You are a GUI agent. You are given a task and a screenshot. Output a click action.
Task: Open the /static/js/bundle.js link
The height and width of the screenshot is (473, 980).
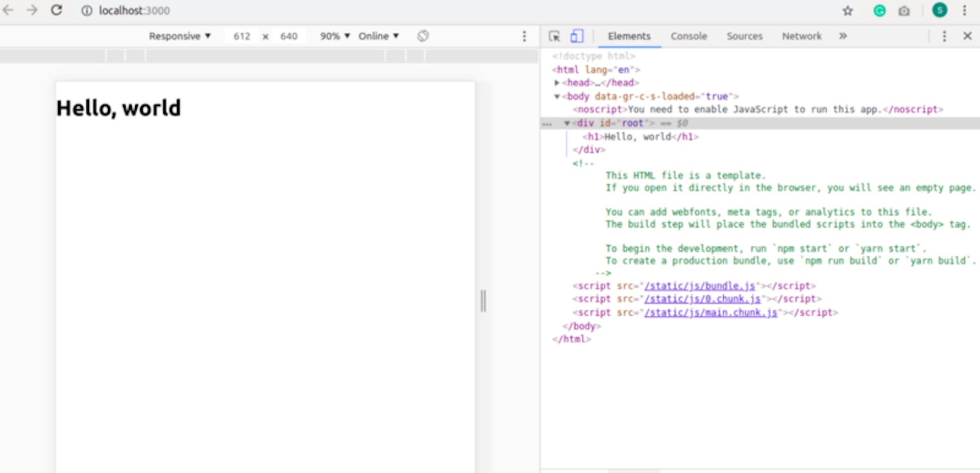click(x=700, y=286)
